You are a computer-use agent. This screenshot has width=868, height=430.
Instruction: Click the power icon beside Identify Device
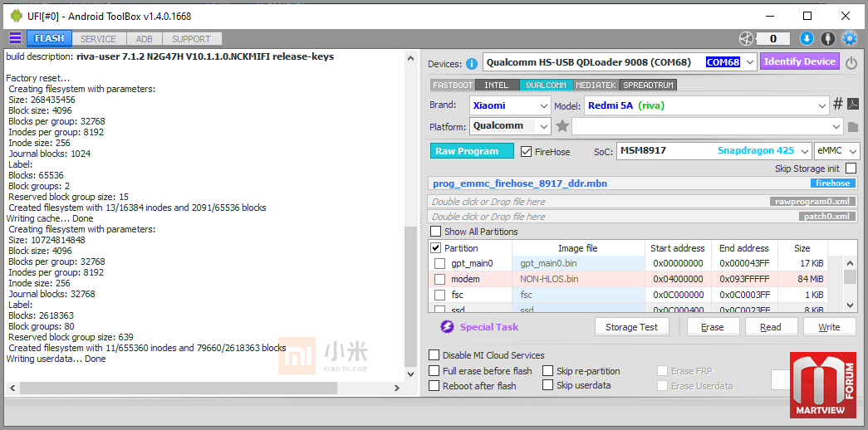click(x=851, y=63)
